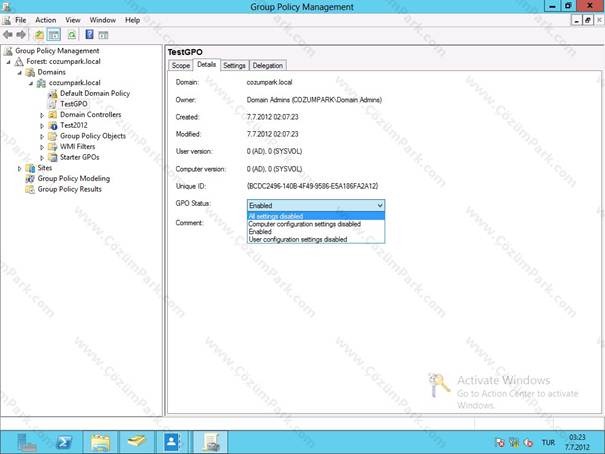Click the Sites icon in the tree
Screen dimensions: 605x454
pyautogui.click(x=30, y=168)
